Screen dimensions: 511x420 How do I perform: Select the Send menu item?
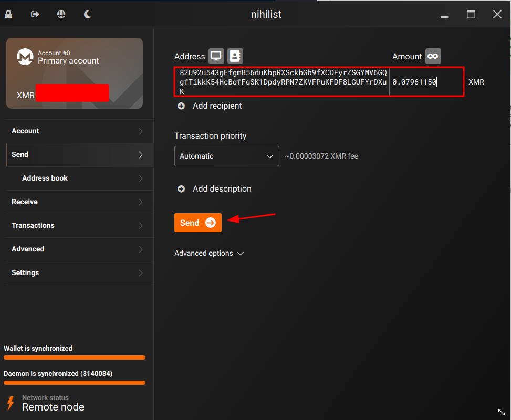(80, 155)
